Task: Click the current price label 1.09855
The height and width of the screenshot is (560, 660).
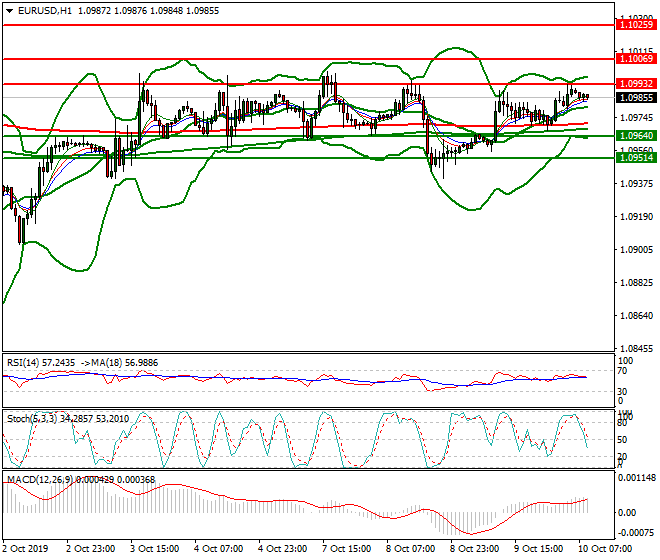Action: [636, 98]
